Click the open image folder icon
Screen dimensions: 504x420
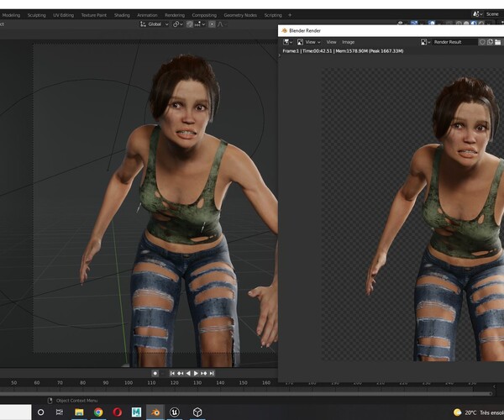point(497,42)
